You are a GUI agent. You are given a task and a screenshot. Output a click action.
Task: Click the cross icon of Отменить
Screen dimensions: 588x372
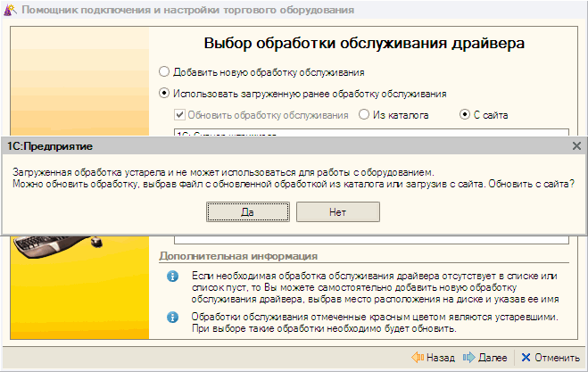coord(526,358)
